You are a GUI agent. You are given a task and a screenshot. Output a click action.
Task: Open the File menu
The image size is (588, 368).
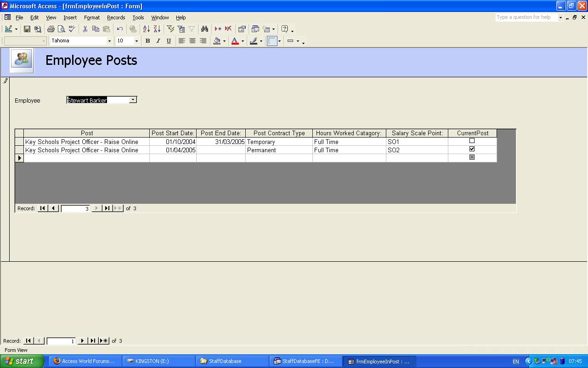pyautogui.click(x=19, y=17)
